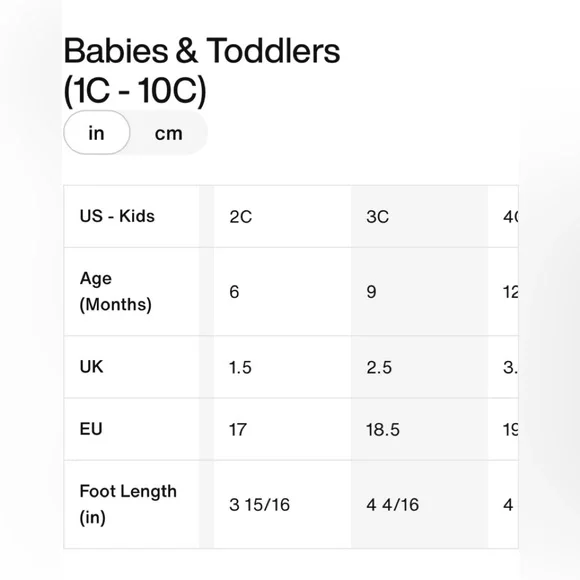Click foot length 3 15/16 cell
Viewport: 580px width, 580px height.
[282, 505]
